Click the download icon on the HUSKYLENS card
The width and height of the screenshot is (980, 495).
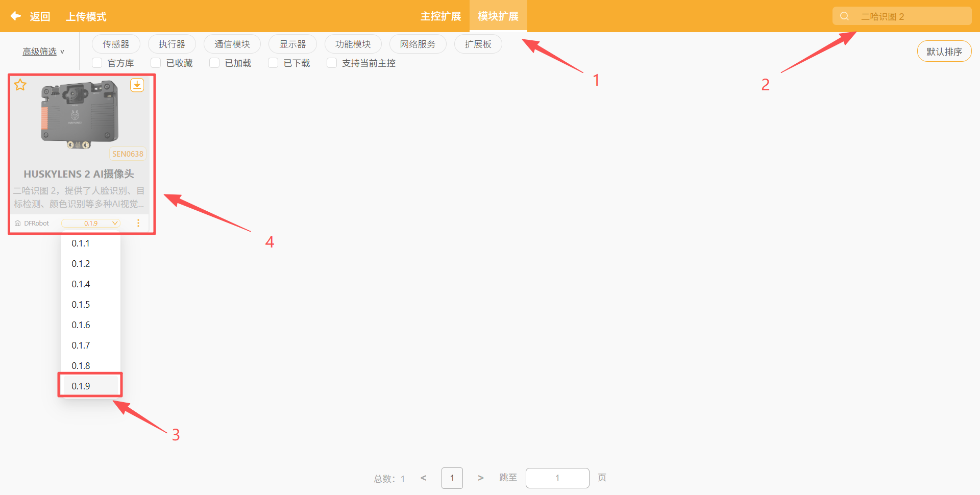[137, 85]
